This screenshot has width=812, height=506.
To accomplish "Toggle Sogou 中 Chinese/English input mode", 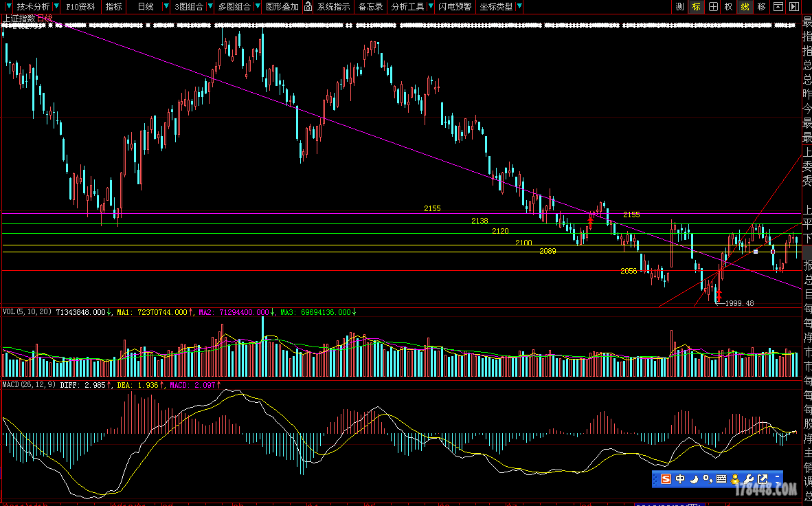I will 680,478.
